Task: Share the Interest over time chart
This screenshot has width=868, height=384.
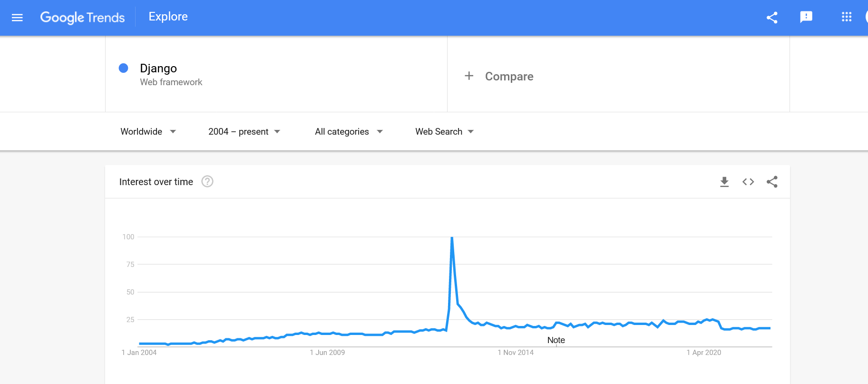Action: tap(772, 182)
